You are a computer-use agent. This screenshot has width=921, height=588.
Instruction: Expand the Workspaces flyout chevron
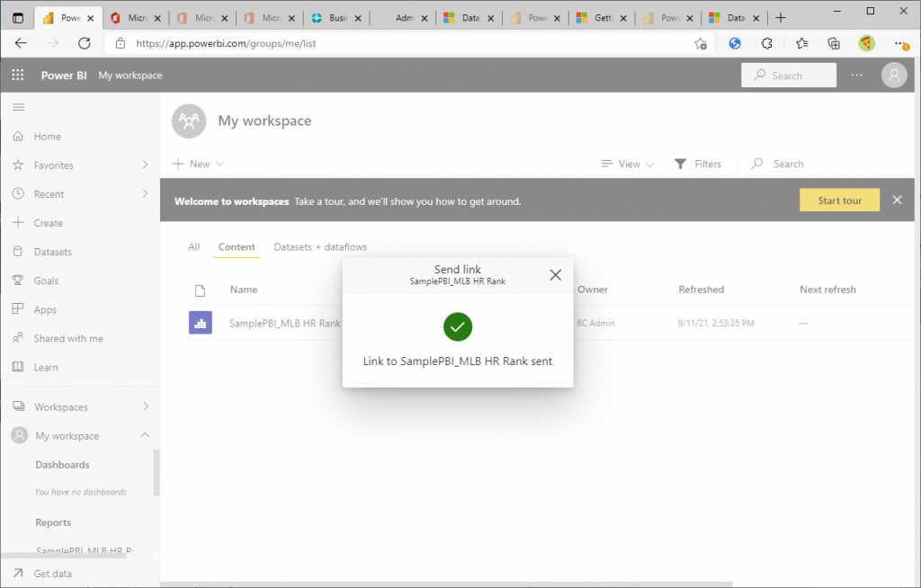point(146,405)
